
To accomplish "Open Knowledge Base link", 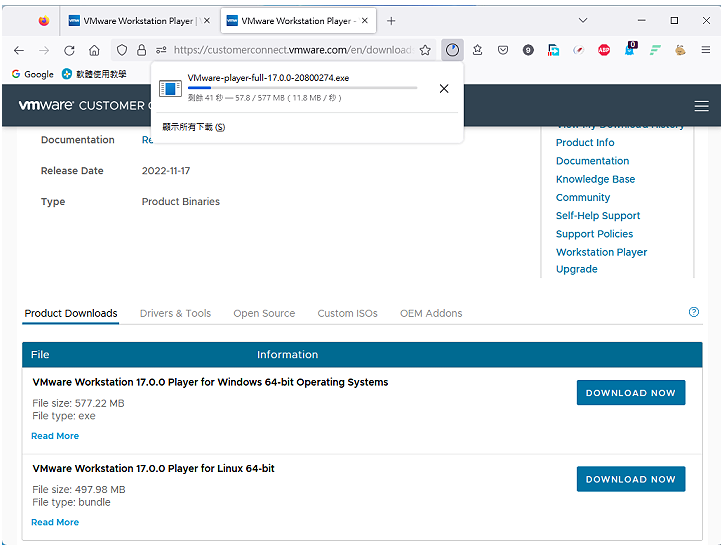I will (595, 179).
